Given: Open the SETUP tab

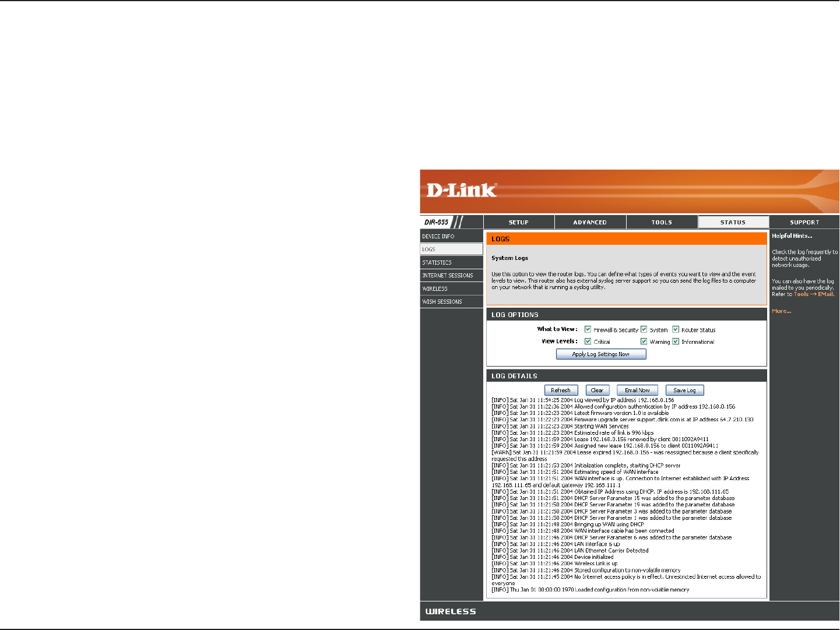Looking at the screenshot, I should pyautogui.click(x=519, y=222).
